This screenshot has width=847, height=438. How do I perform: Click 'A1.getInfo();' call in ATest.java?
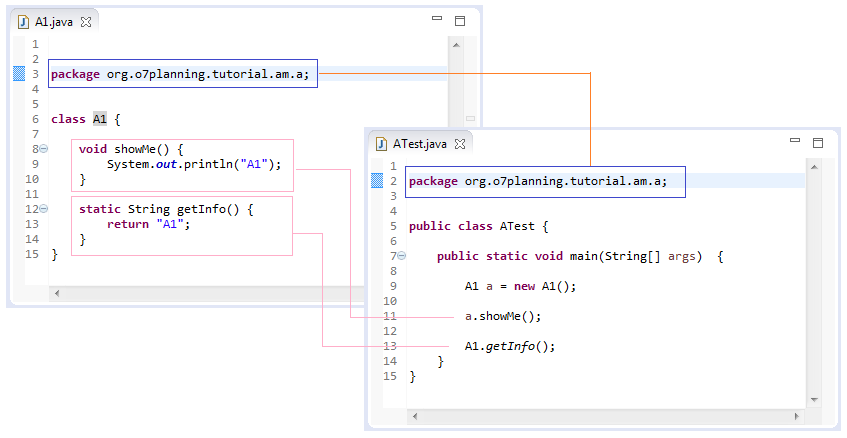510,346
